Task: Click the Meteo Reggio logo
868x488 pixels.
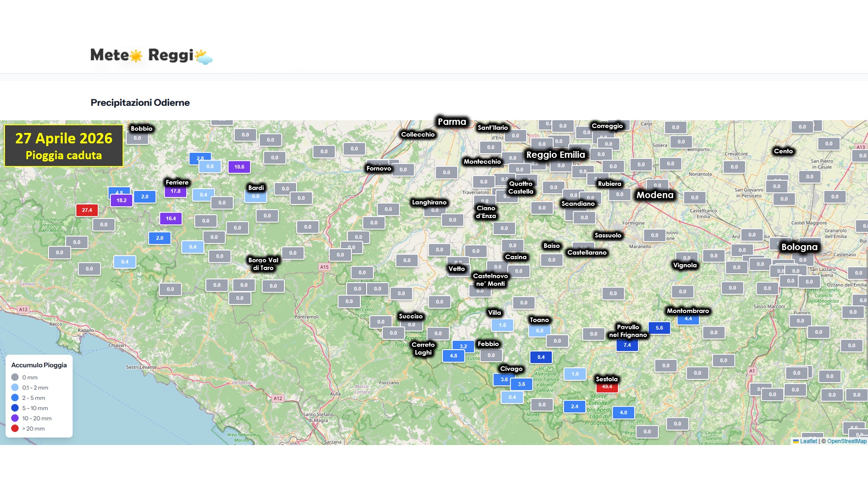Action: coord(151,56)
